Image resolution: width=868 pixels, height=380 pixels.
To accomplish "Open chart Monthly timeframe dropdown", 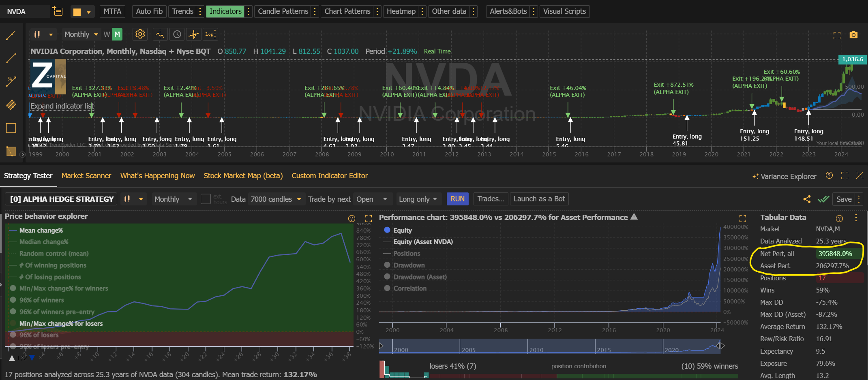I will [81, 34].
